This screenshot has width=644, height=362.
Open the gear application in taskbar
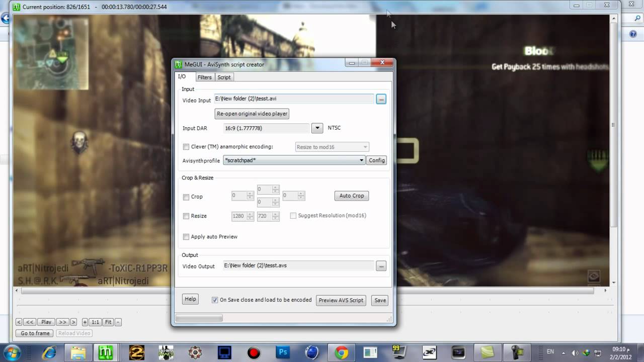pos(195,352)
